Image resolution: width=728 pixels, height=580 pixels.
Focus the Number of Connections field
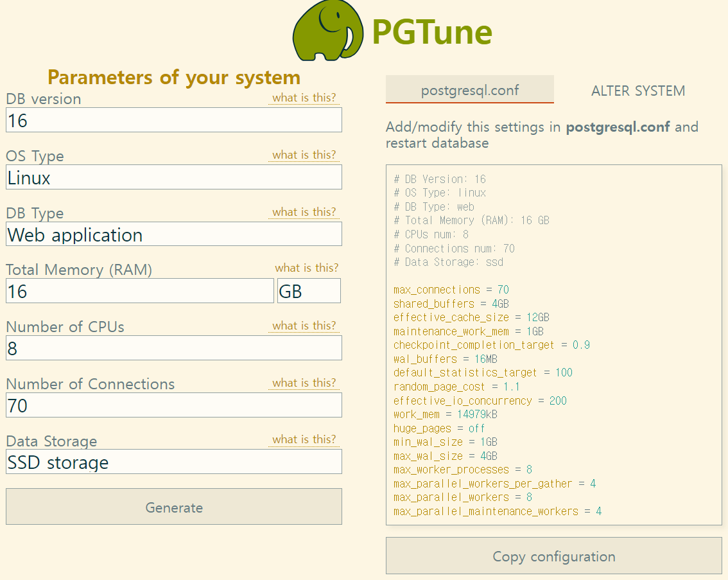click(x=173, y=405)
